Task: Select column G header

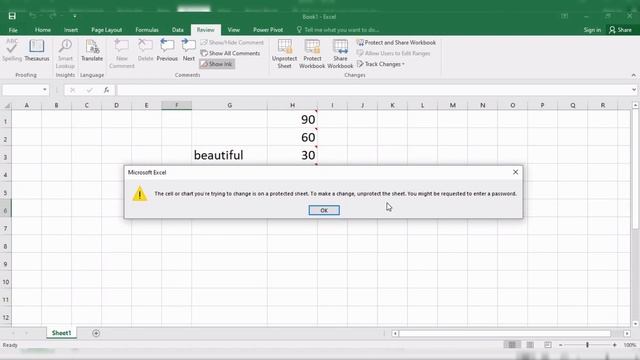Action: 230,105
